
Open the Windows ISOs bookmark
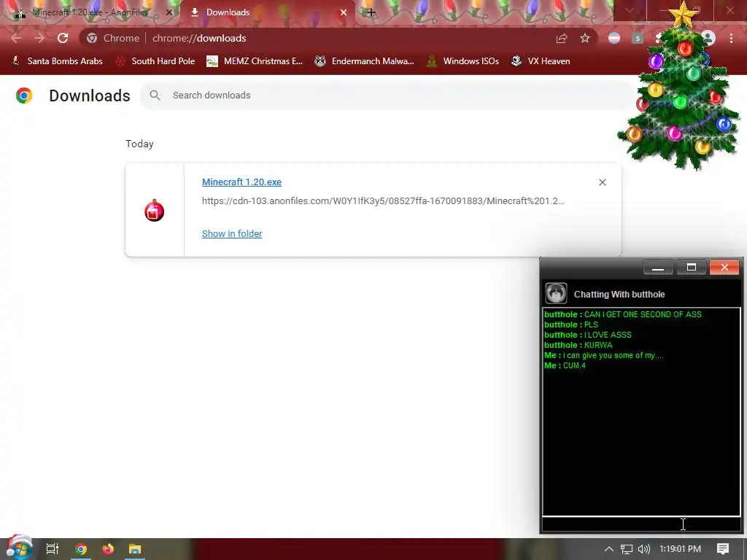click(462, 61)
